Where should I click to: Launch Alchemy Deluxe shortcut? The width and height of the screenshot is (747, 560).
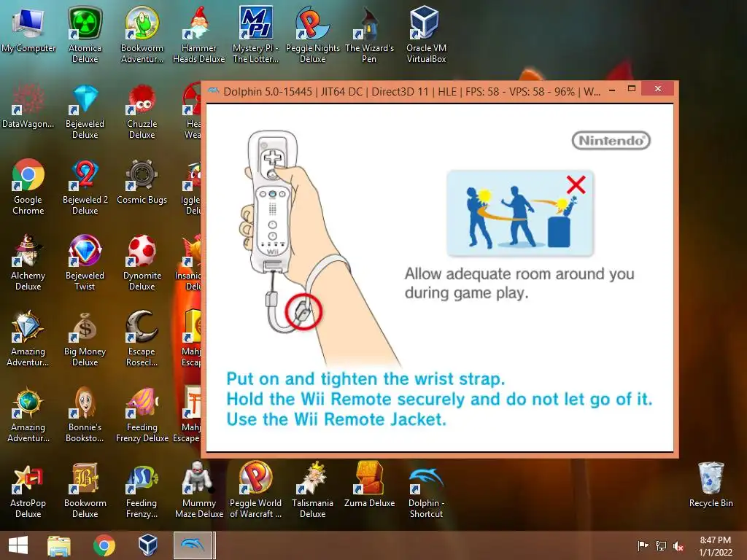pyautogui.click(x=28, y=262)
